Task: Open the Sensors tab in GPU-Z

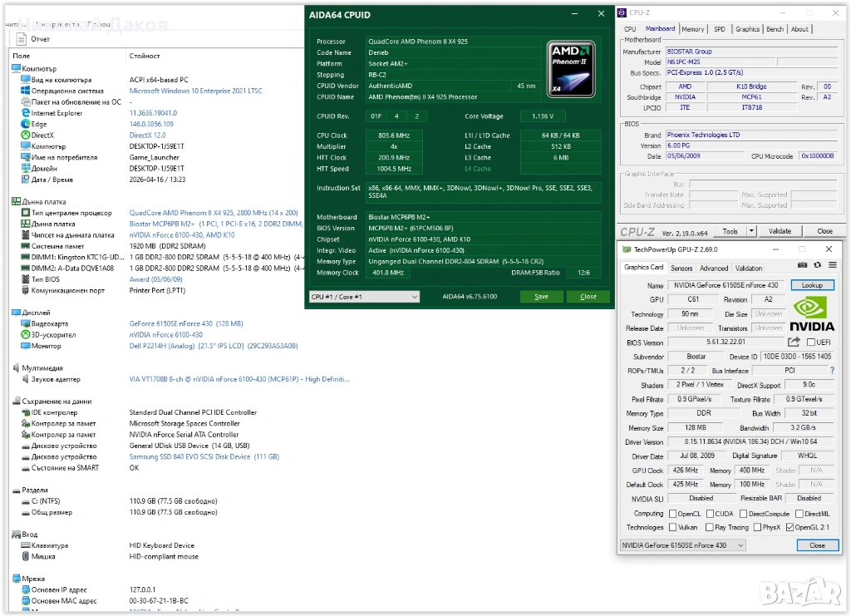Action: [x=681, y=269]
